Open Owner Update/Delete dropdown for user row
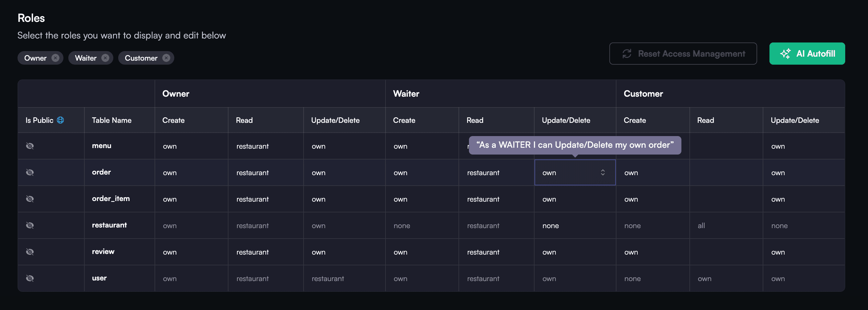Image resolution: width=868 pixels, height=310 pixels. click(344, 279)
